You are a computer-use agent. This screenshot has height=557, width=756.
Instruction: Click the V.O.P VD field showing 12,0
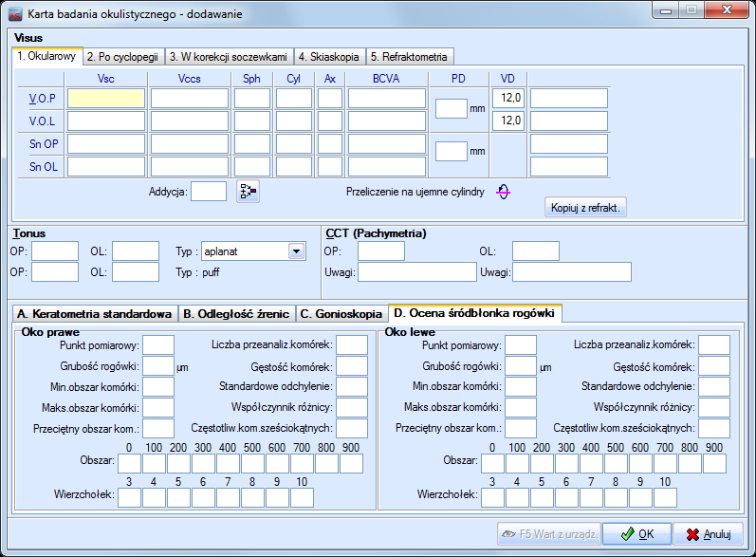pos(508,99)
